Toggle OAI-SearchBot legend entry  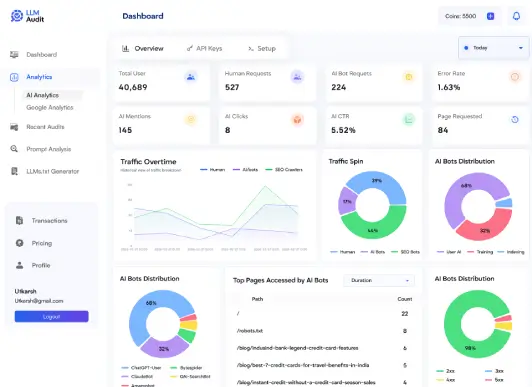(x=190, y=376)
